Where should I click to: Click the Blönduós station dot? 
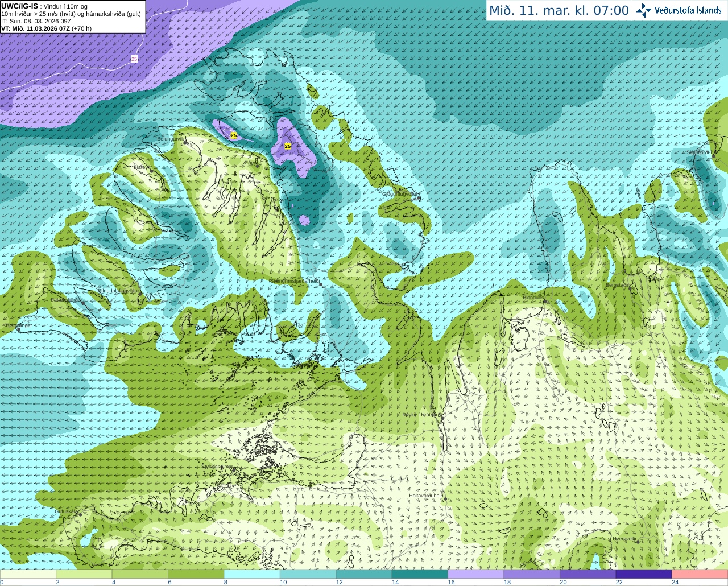point(544,302)
